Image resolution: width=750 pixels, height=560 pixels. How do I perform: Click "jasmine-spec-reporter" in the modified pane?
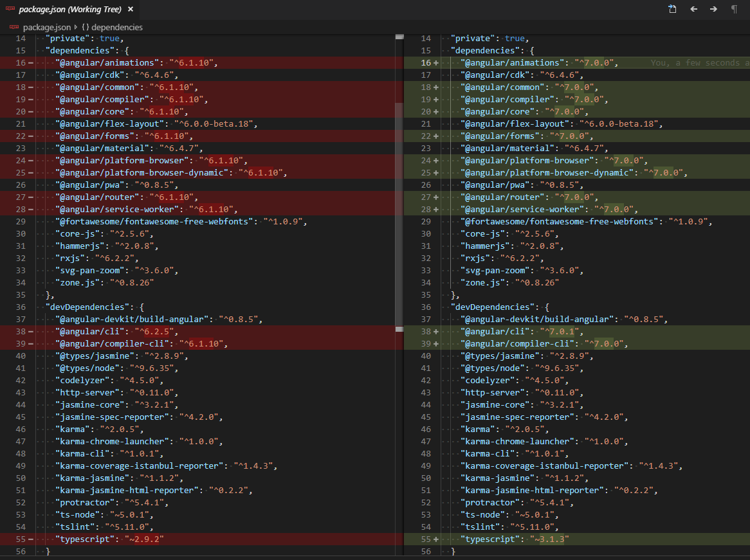517,417
